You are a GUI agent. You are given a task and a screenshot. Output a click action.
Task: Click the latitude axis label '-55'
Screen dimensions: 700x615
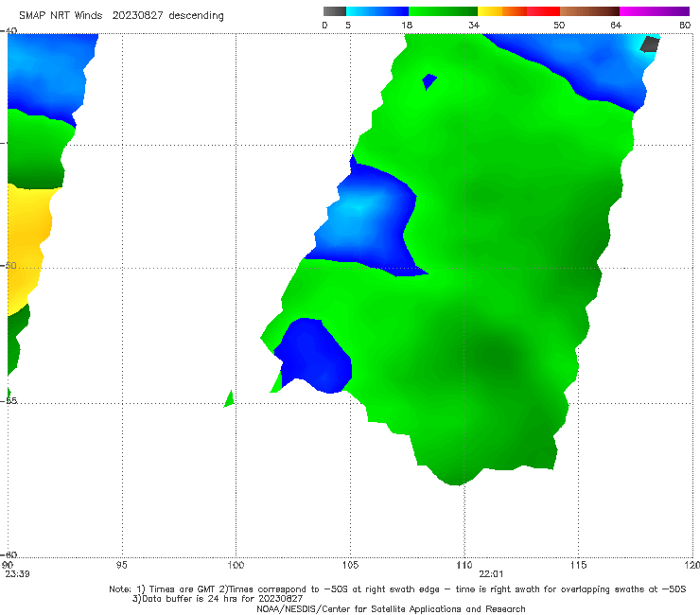9,400
